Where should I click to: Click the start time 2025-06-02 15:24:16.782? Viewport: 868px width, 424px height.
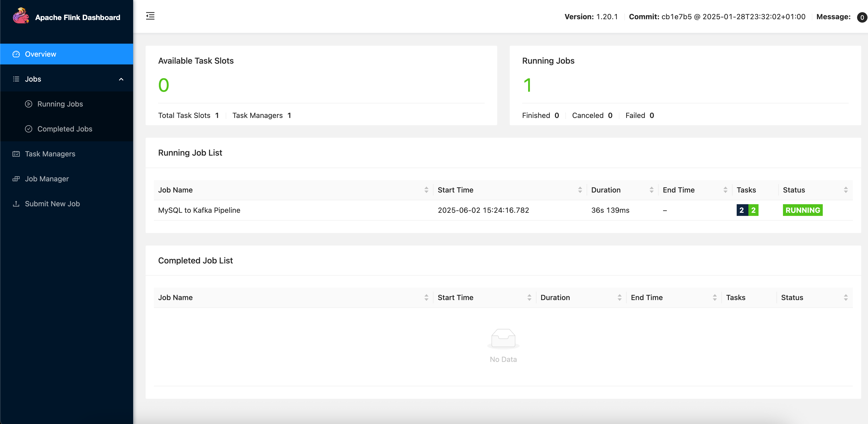click(x=483, y=210)
